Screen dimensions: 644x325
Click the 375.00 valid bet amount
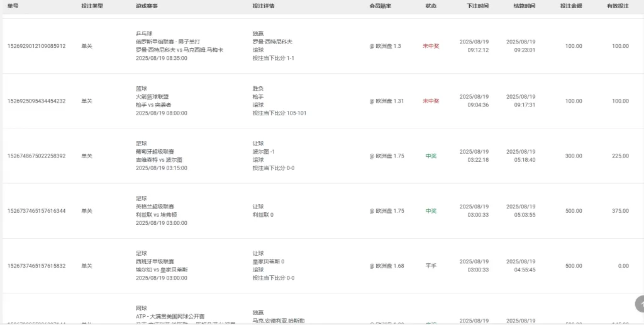tap(620, 211)
